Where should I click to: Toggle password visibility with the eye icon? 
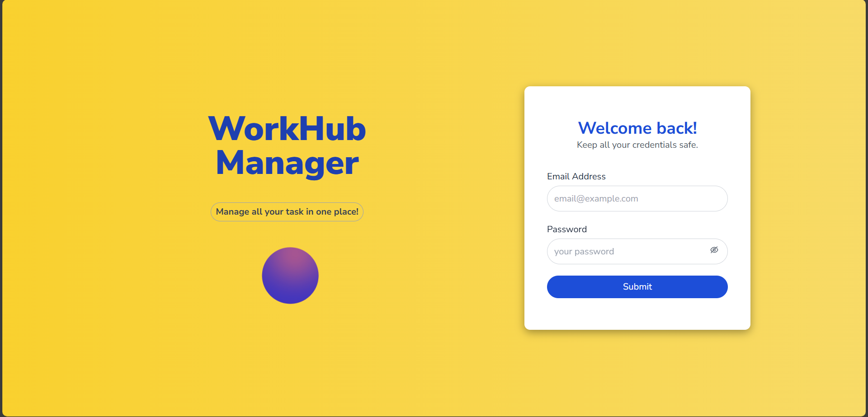click(x=714, y=250)
